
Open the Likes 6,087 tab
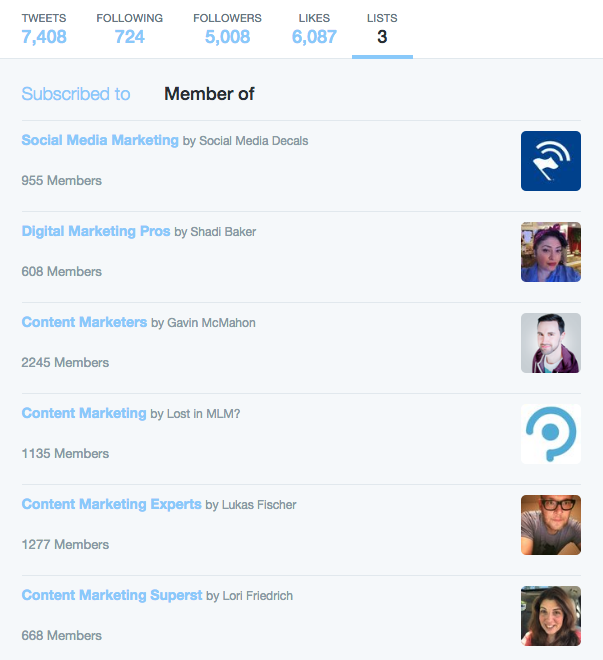[x=314, y=29]
